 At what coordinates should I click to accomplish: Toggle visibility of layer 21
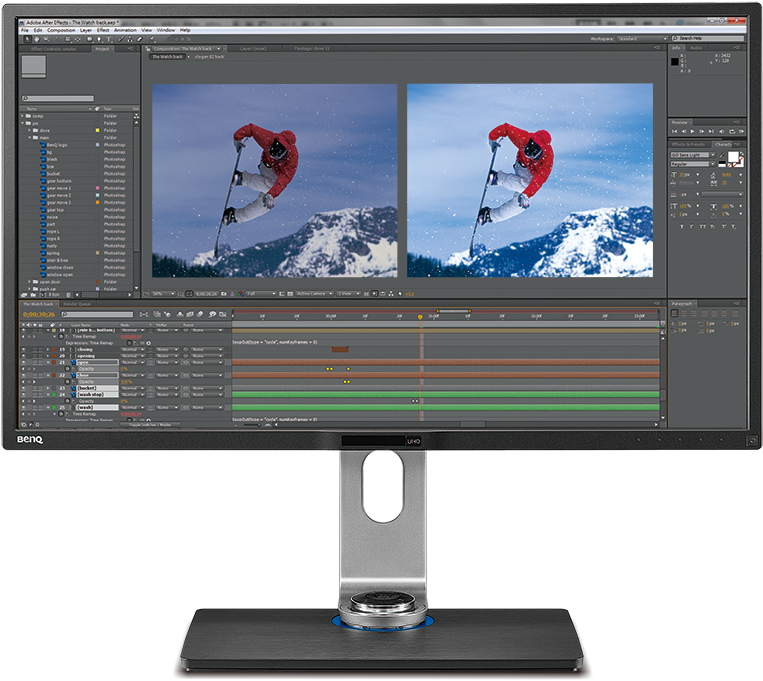(23, 362)
